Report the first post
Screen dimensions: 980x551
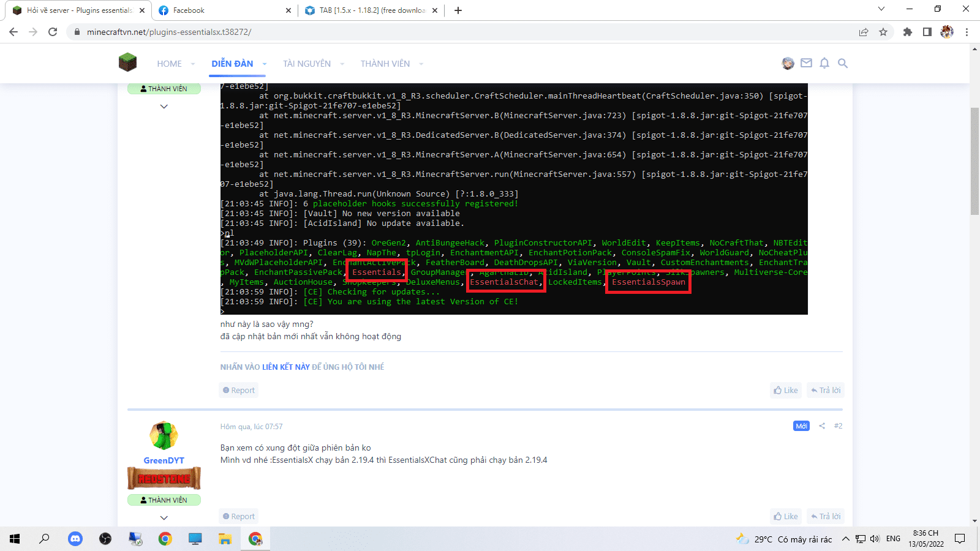pyautogui.click(x=239, y=390)
